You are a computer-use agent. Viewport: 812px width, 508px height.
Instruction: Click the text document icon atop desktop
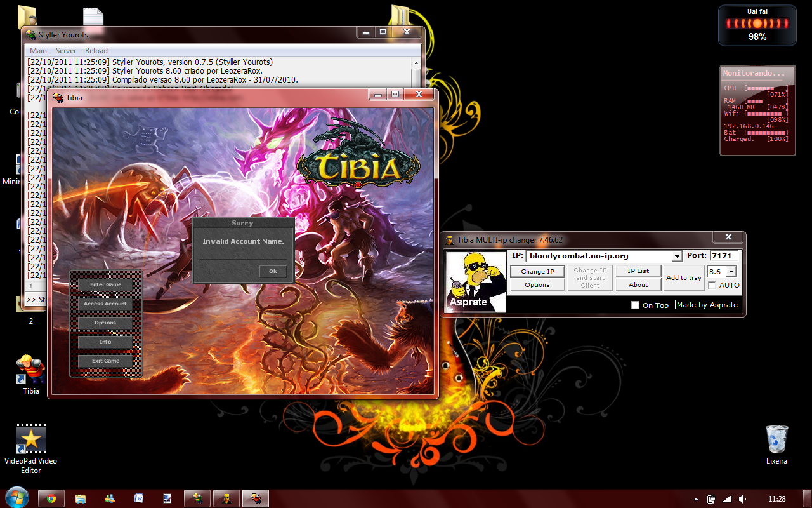93,17
